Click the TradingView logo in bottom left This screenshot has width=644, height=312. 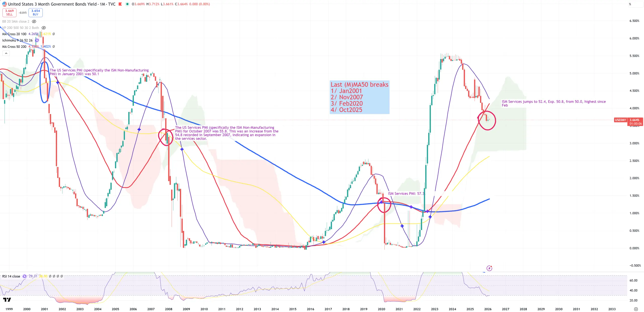(7, 299)
